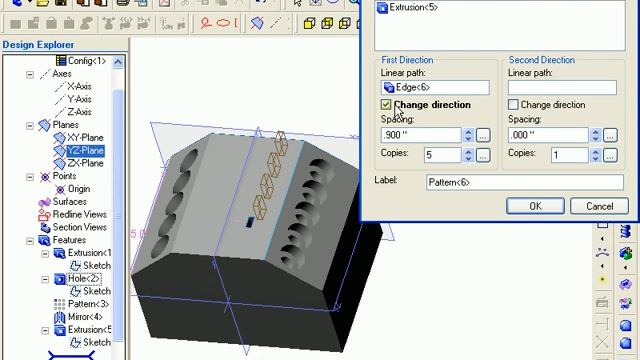
Task: Click the purple surface icon with green marker
Action: [626, 303]
